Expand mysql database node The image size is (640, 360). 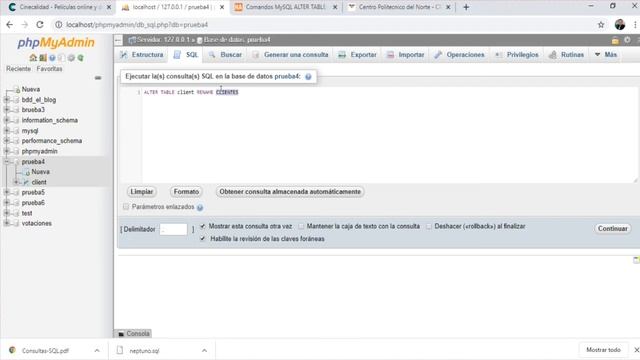click(7, 131)
